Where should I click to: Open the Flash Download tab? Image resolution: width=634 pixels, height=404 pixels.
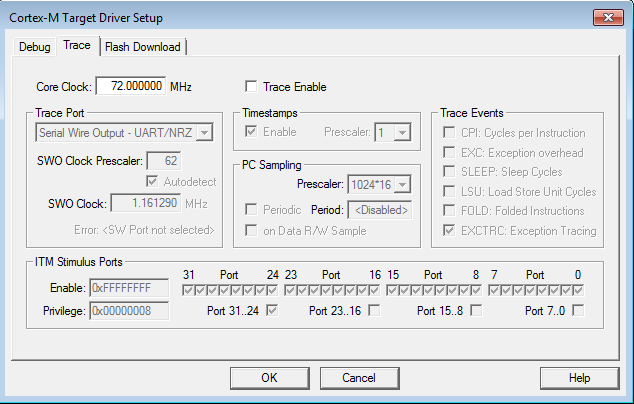pyautogui.click(x=143, y=47)
